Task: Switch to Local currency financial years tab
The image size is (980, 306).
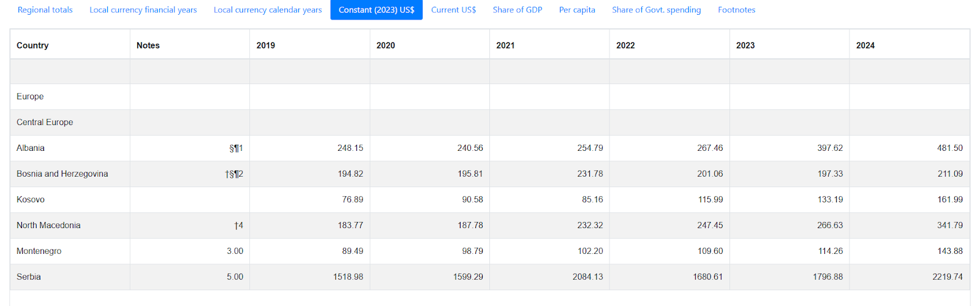Action: (143, 10)
